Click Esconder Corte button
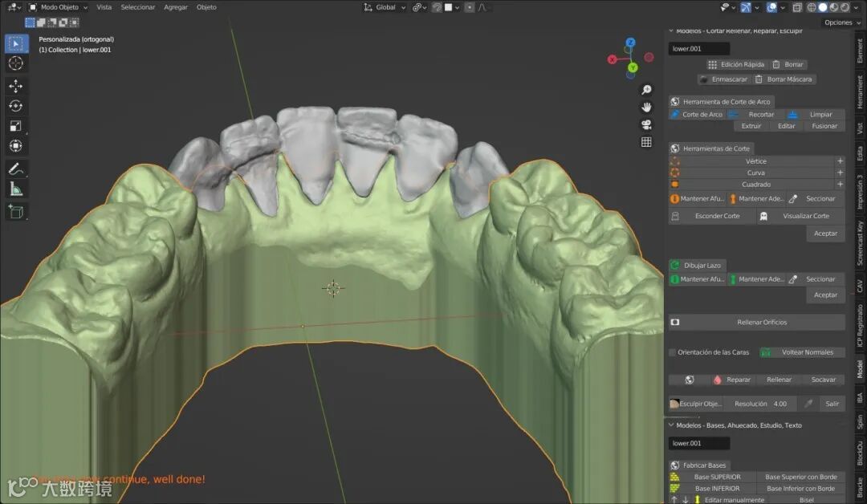The image size is (867, 504). tap(712, 216)
